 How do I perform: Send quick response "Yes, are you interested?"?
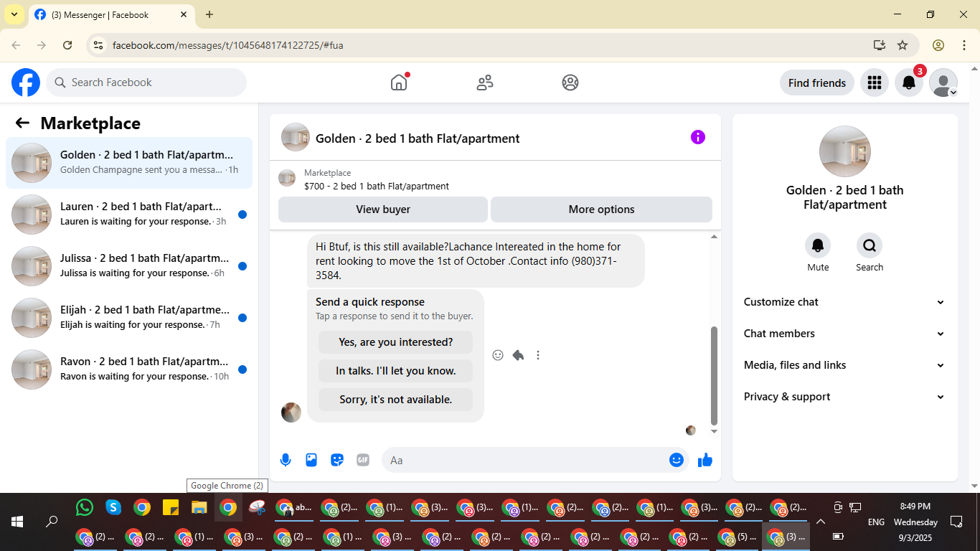tap(396, 342)
